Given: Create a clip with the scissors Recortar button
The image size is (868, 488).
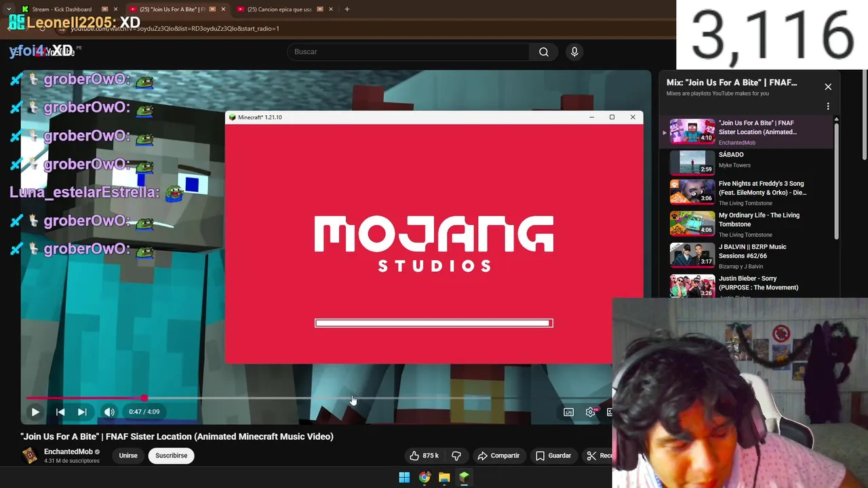Looking at the screenshot, I should [x=598, y=455].
